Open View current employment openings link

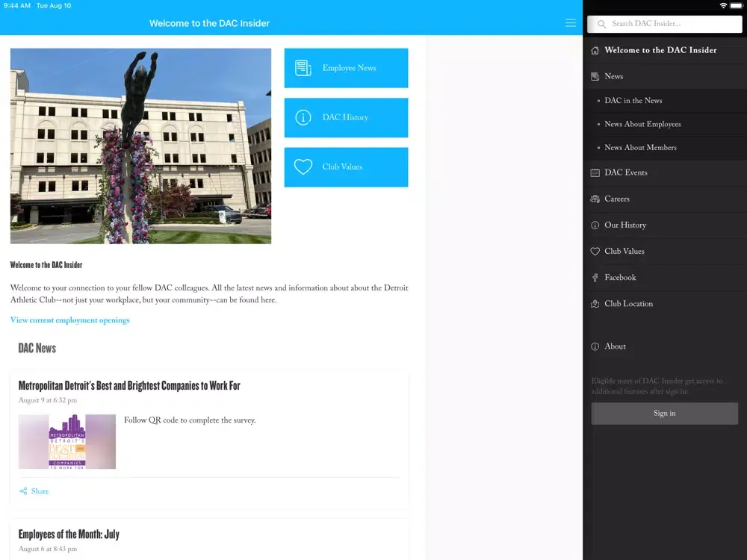click(69, 320)
